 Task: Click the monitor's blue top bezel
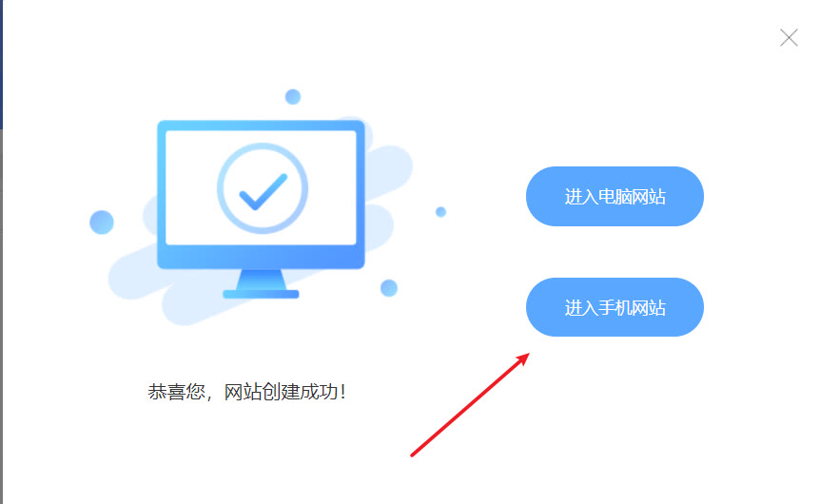click(x=261, y=126)
